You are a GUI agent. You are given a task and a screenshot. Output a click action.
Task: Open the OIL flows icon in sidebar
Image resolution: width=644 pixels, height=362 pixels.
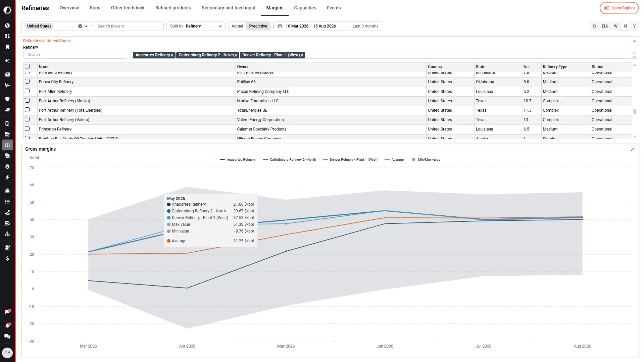tap(7, 134)
